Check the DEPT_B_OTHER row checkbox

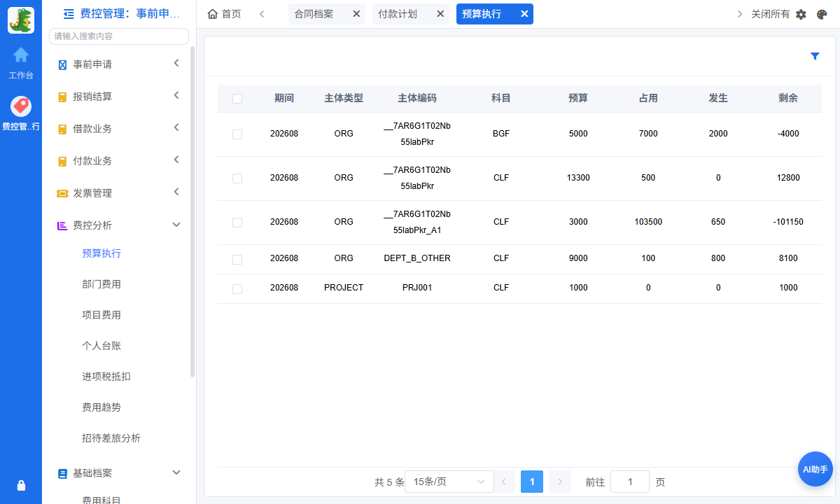[237, 259]
